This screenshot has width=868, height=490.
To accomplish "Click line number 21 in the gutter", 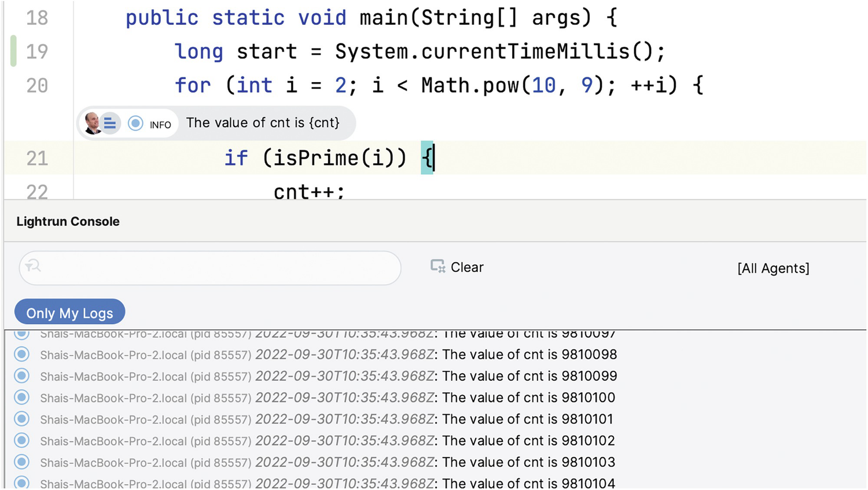I will 37,158.
